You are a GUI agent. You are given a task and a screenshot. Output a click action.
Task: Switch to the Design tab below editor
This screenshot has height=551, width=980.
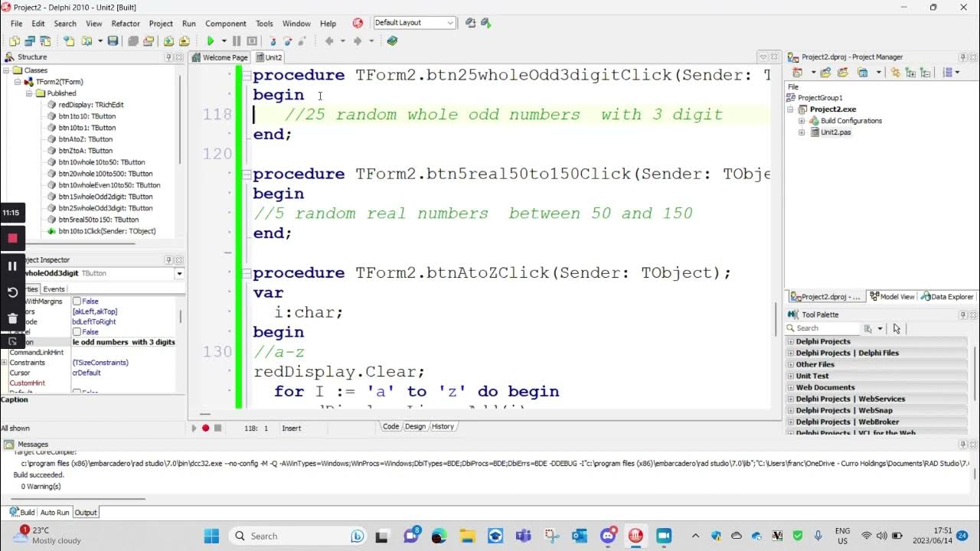[415, 426]
